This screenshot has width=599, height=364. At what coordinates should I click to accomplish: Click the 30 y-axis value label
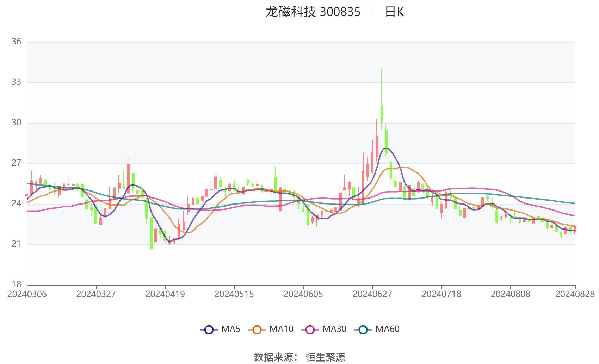coord(16,123)
